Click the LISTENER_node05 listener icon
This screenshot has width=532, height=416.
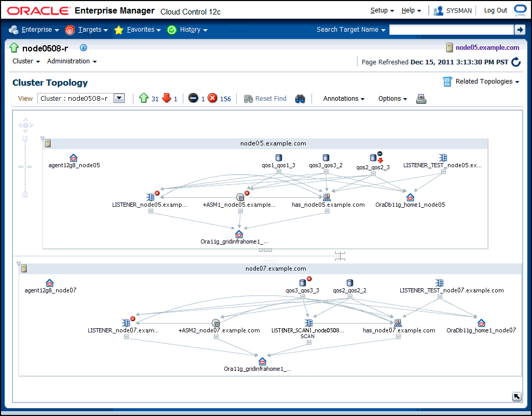click(x=151, y=197)
